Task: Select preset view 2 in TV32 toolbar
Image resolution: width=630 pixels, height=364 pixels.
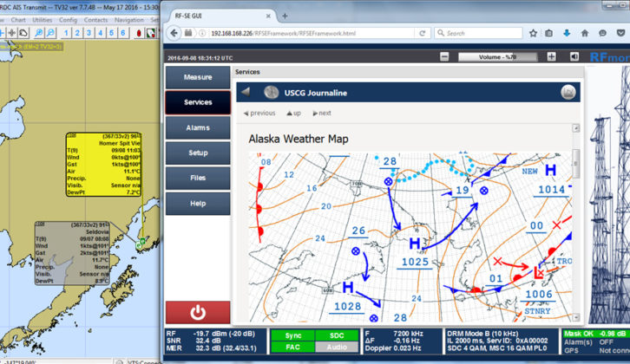Action: pyautogui.click(x=77, y=33)
